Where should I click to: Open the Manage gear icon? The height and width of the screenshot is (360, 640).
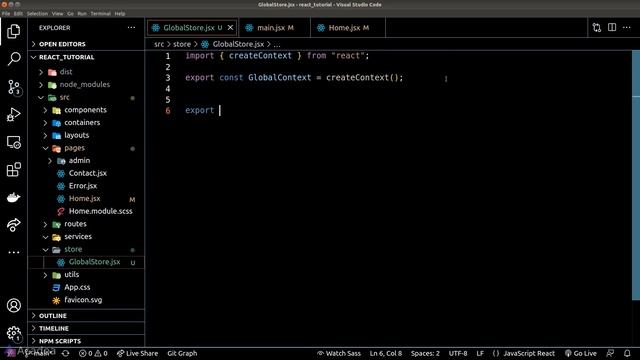13,333
